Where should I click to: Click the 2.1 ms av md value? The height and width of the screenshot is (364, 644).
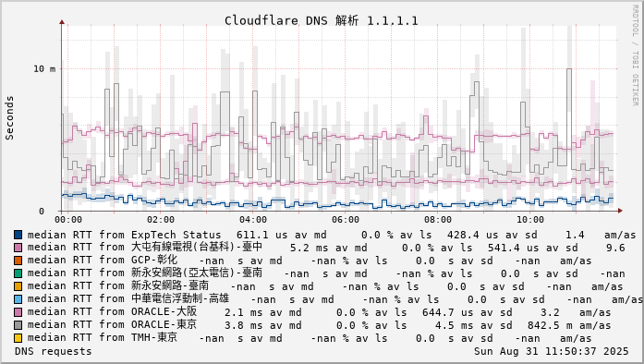(x=262, y=312)
